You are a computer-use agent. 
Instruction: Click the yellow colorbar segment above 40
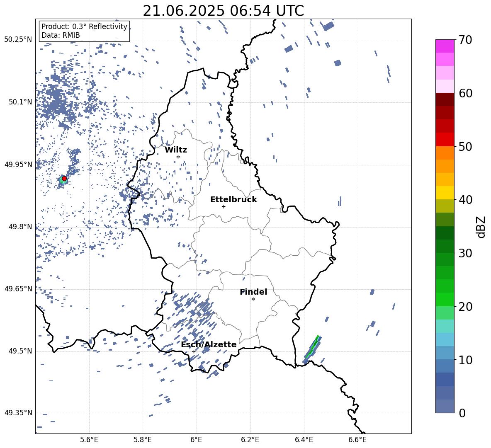pos(445,193)
